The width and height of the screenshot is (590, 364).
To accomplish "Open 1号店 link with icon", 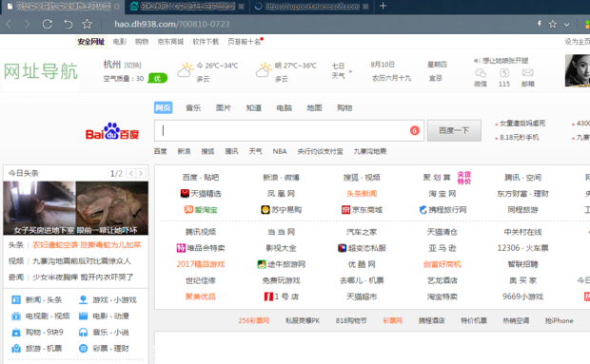I will click(x=281, y=297).
